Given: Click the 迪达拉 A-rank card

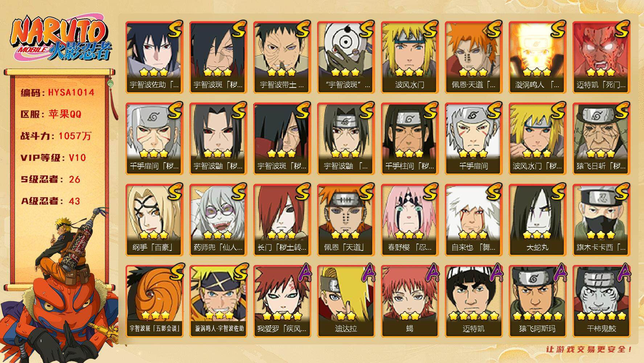Looking at the screenshot, I should point(346,301).
